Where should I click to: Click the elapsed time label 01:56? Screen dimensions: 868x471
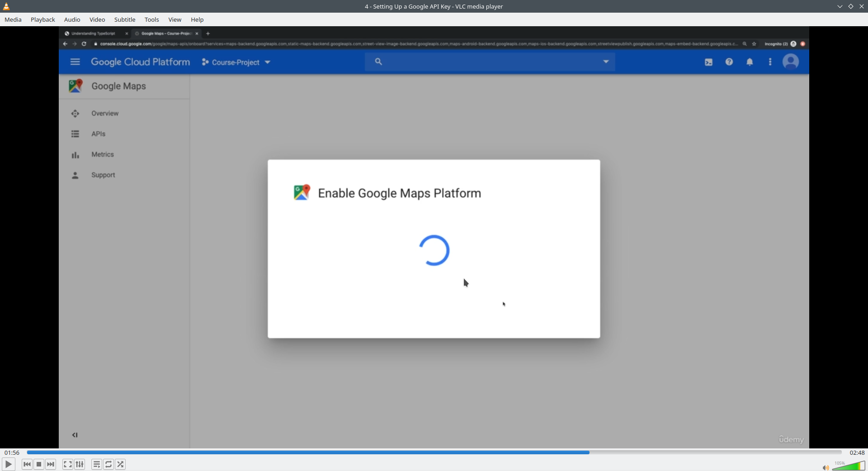(12, 452)
